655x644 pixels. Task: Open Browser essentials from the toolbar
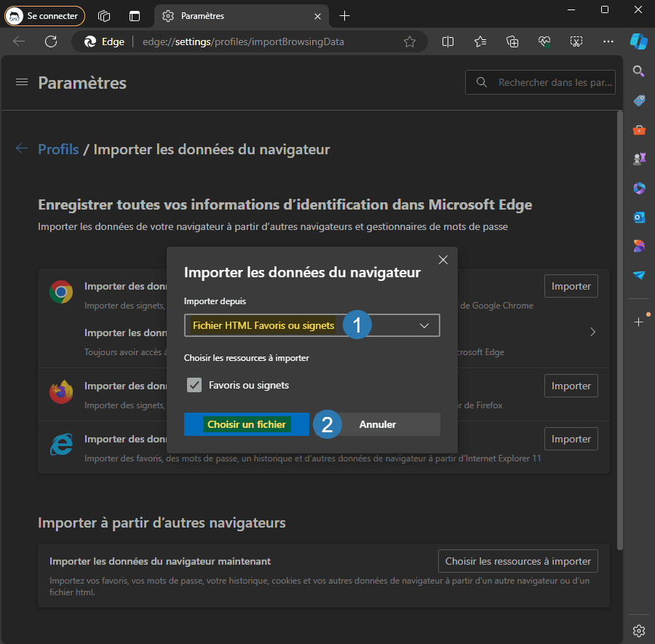[544, 41]
